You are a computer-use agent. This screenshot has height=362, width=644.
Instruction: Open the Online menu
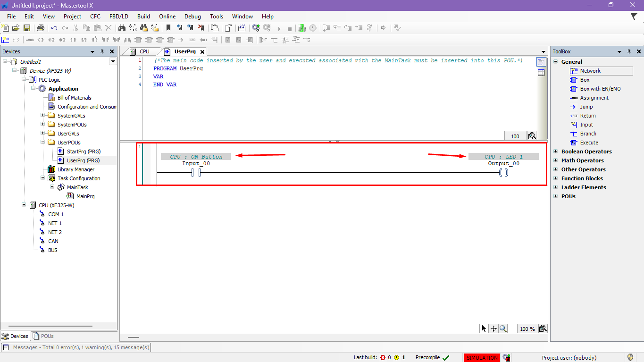click(x=167, y=17)
